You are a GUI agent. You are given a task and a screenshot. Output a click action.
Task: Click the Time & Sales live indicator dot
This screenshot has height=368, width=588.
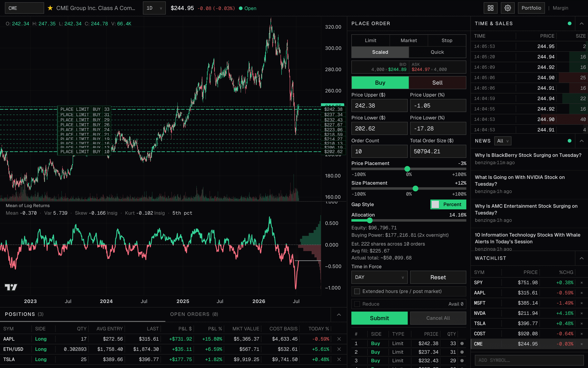[570, 23]
